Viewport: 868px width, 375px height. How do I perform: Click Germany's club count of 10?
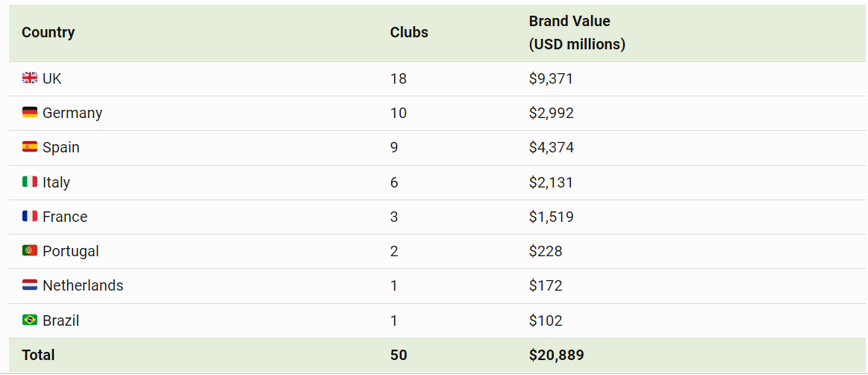(399, 113)
